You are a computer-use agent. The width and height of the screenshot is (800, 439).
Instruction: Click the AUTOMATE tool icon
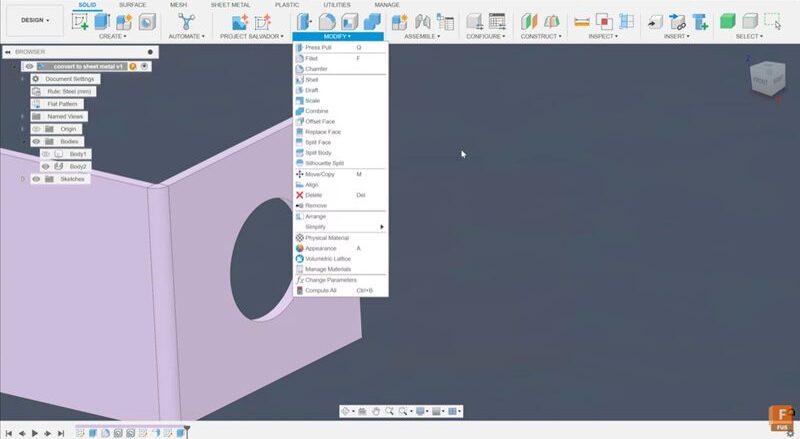186,21
